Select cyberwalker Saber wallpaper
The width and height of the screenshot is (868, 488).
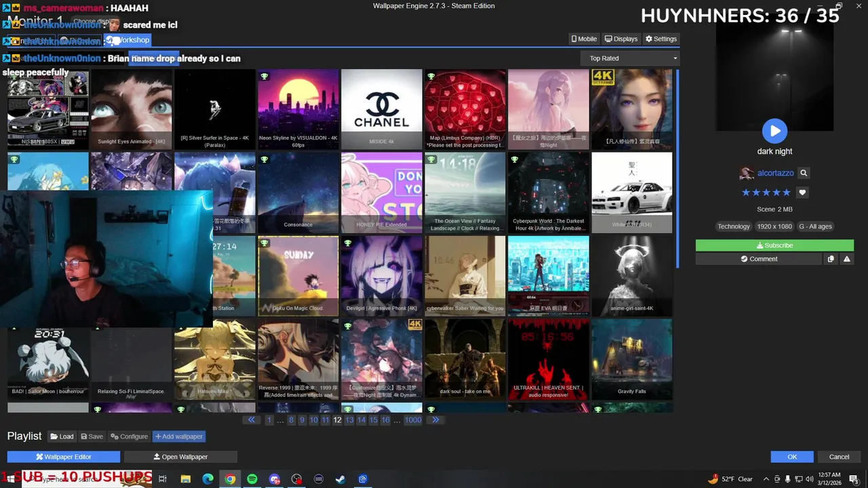point(465,276)
